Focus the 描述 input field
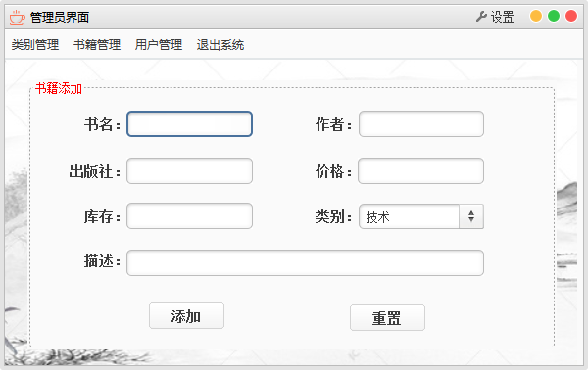Image resolution: width=588 pixels, height=370 pixels. (x=305, y=263)
